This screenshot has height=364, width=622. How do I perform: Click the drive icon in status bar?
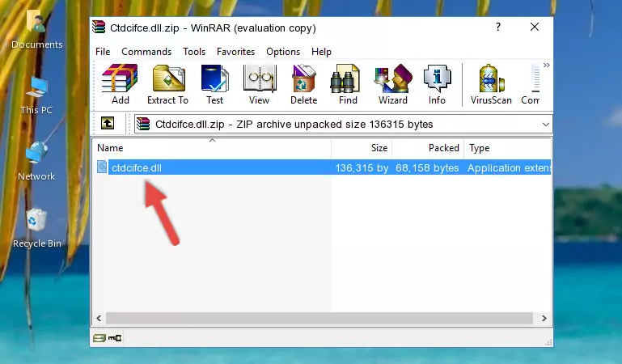(99, 338)
